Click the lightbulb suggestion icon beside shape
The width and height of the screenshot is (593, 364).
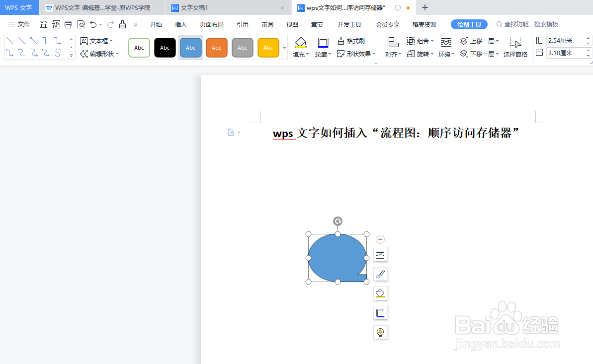click(x=380, y=332)
